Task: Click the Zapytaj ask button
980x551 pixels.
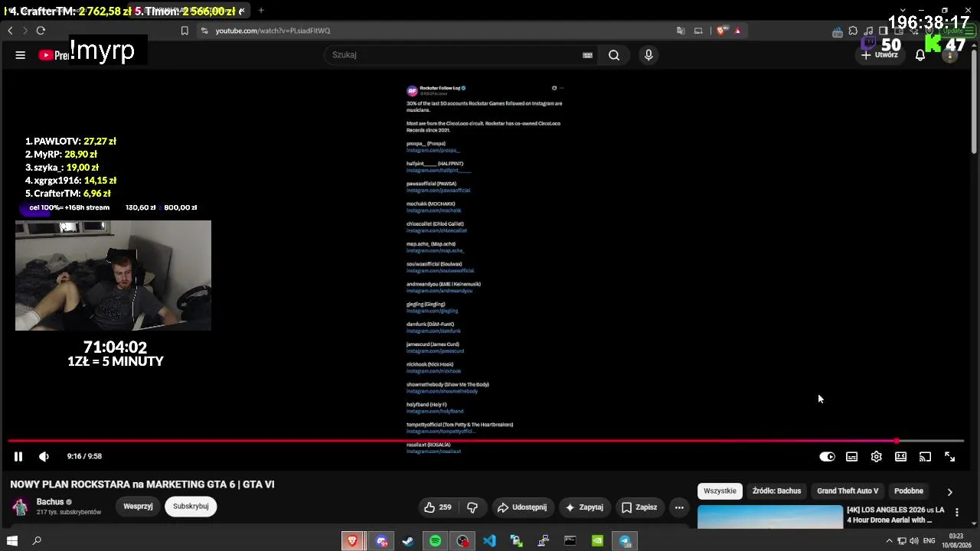Action: 584,507
